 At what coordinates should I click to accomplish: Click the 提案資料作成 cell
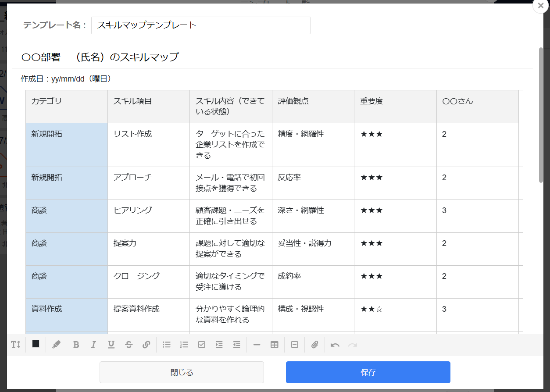(x=149, y=315)
